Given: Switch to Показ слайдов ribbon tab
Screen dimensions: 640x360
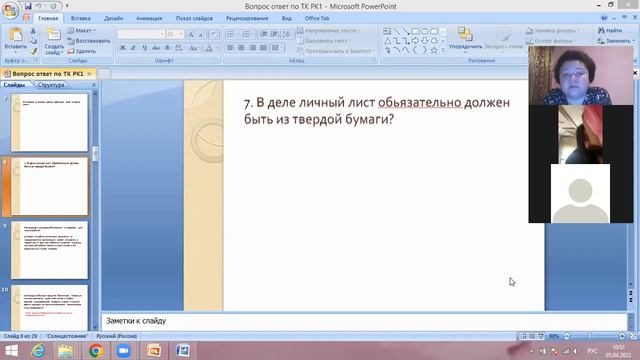Looking at the screenshot, I should 194,18.
